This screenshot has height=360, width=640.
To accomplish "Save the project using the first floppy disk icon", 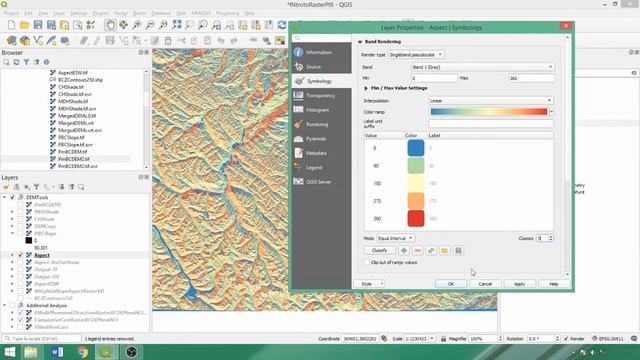I will pyautogui.click(x=38, y=25).
